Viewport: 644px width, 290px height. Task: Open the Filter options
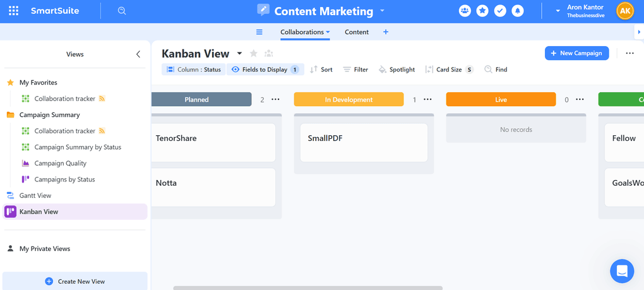click(x=355, y=69)
